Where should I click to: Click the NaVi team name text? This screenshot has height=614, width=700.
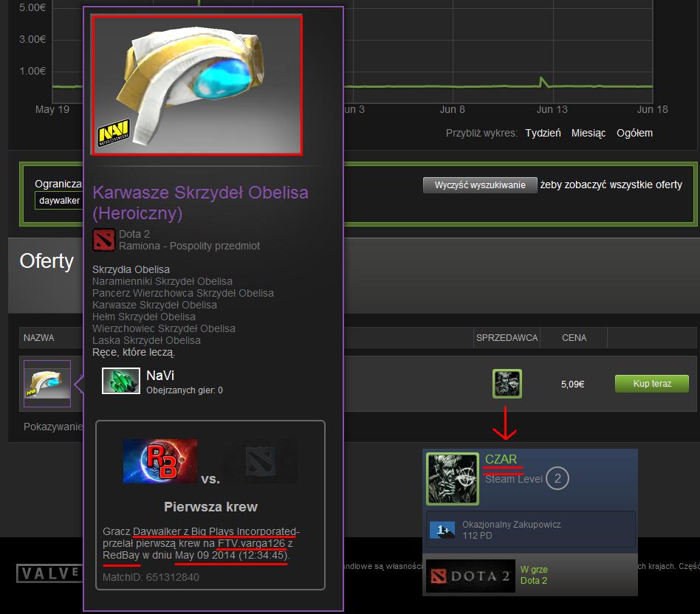click(x=160, y=376)
